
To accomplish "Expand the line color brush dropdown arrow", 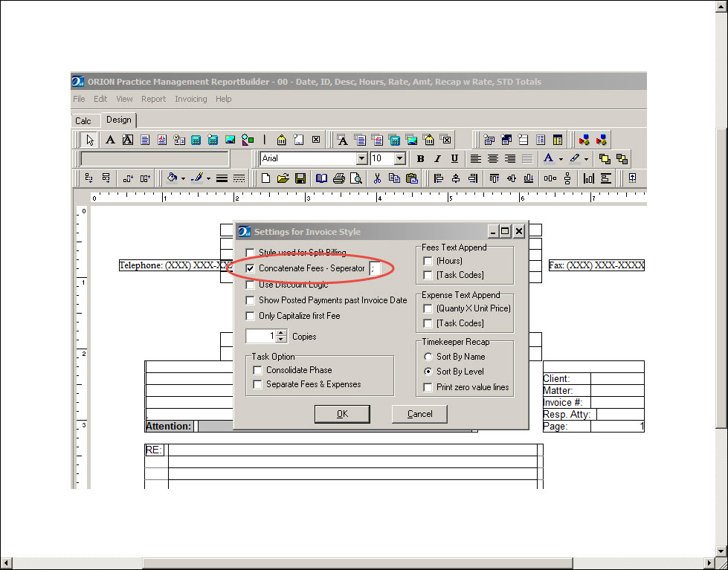I will tap(208, 178).
